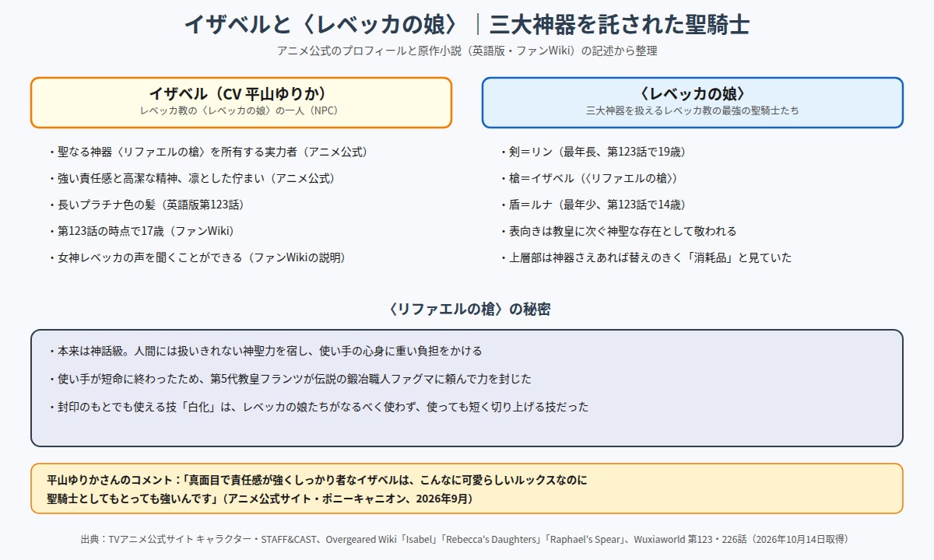Click the section heading "〈リファエルの槍〉の秘密"
Viewport: 934px width, 560px height.
[x=467, y=309]
